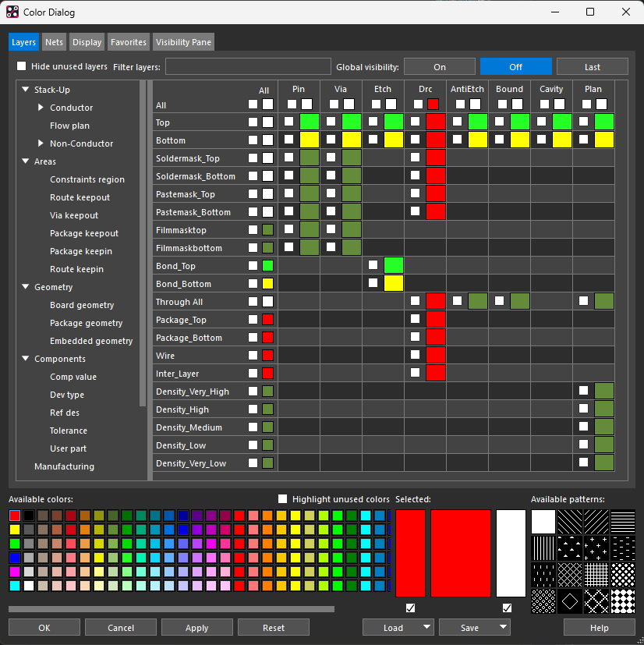Select the square grid pattern

point(596,575)
